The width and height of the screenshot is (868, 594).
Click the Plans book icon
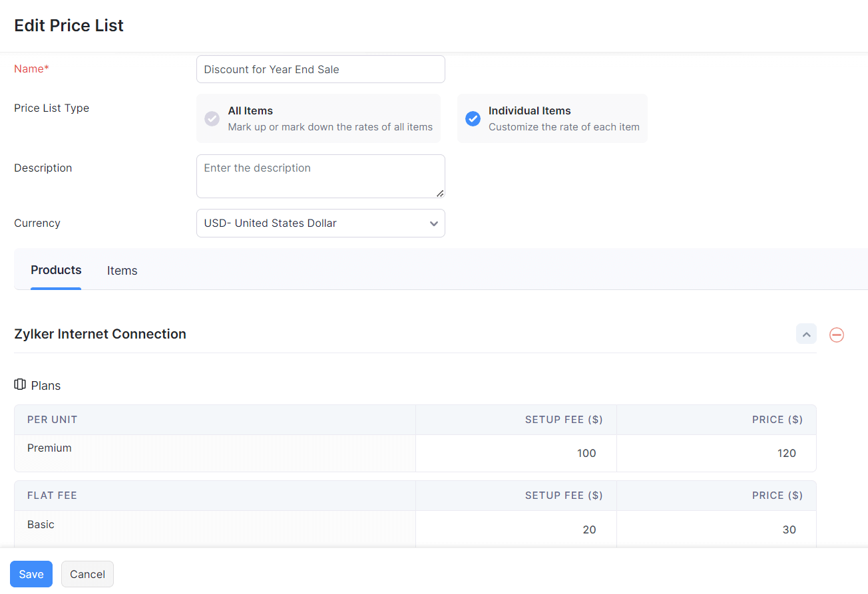(20, 385)
